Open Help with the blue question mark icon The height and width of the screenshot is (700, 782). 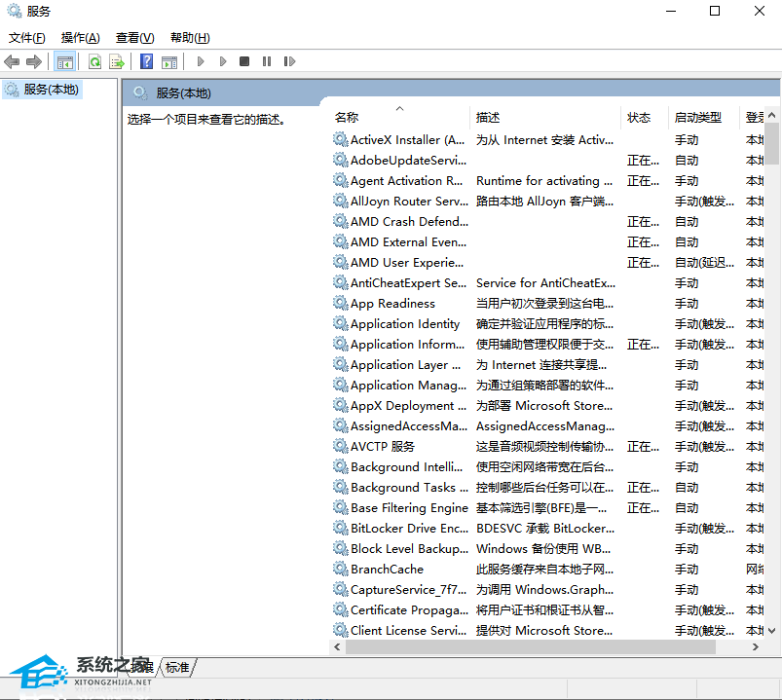click(x=146, y=62)
